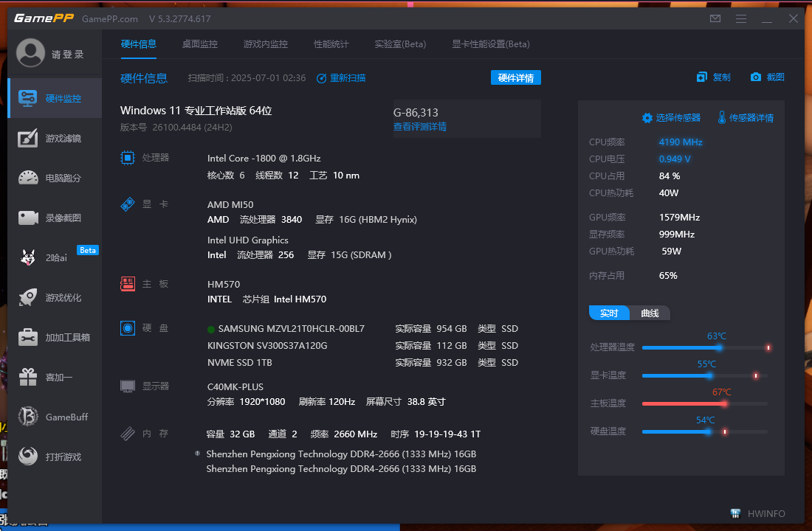Viewport: 812px width, 531px height.
Task: Switch to the 显卡性能设置(Beta) tab
Action: pos(491,44)
